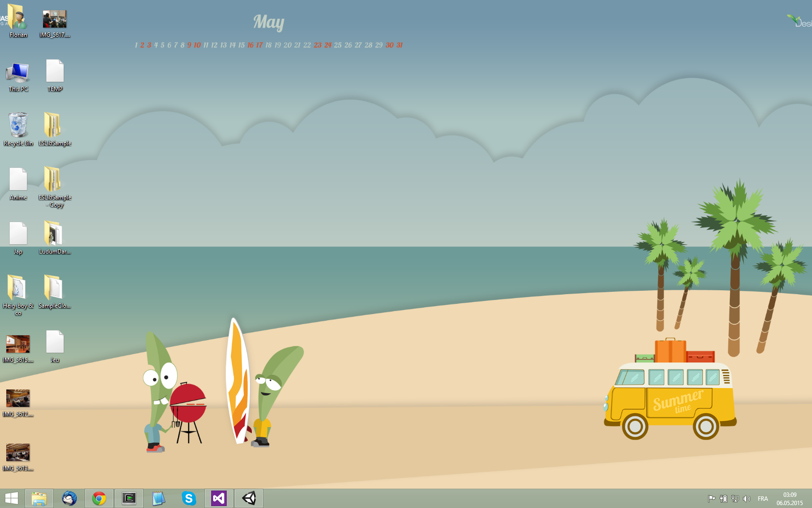Open the terminal-style app in the taskbar

(x=129, y=498)
